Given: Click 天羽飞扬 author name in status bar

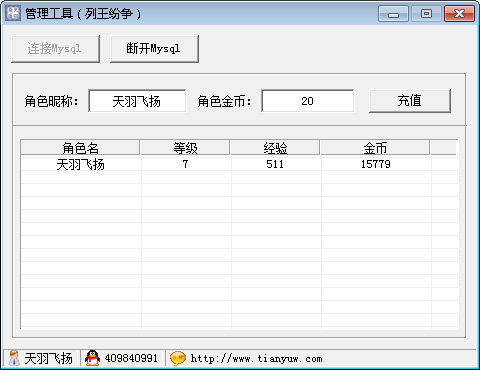Looking at the screenshot, I should point(48,359).
